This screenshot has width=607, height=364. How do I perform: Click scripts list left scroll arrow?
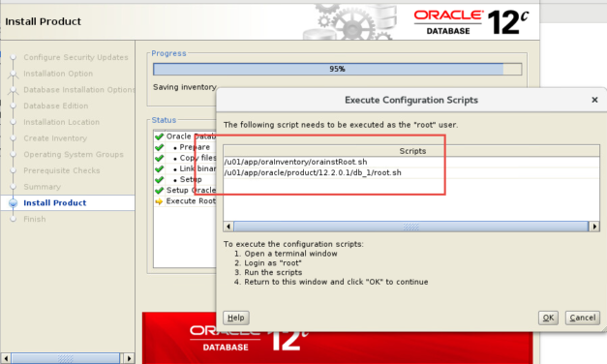click(x=228, y=227)
